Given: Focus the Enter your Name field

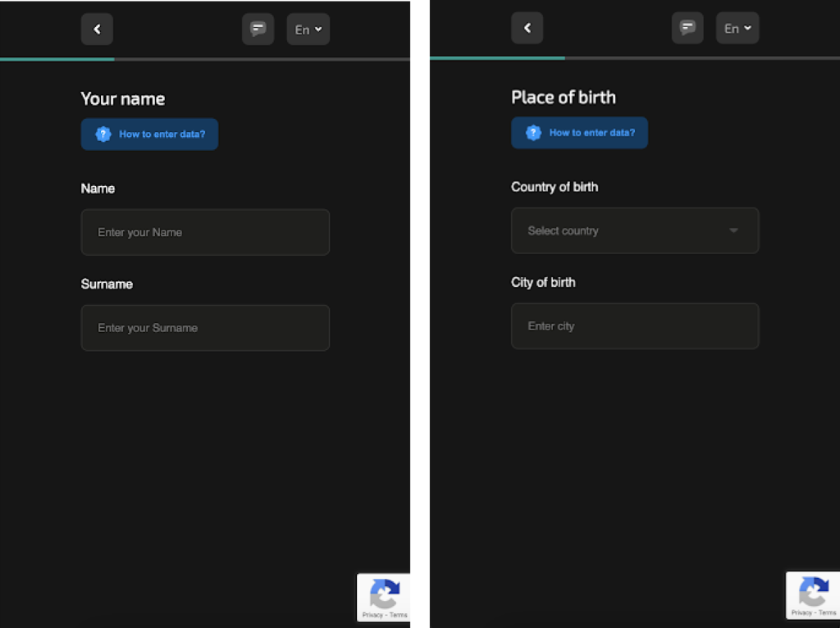Looking at the screenshot, I should tap(205, 232).
